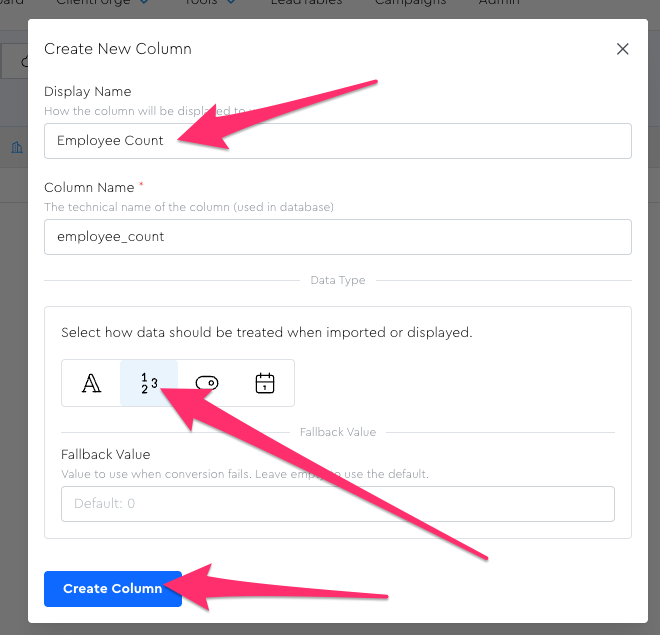The image size is (660, 635).
Task: Close the Create New Column dialog
Action: click(x=622, y=49)
